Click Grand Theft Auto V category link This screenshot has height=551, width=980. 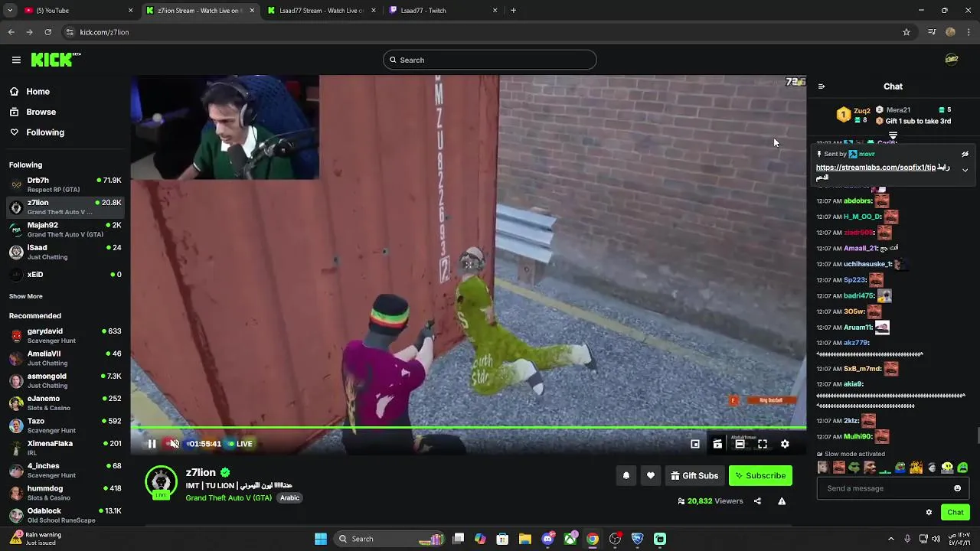[228, 497]
